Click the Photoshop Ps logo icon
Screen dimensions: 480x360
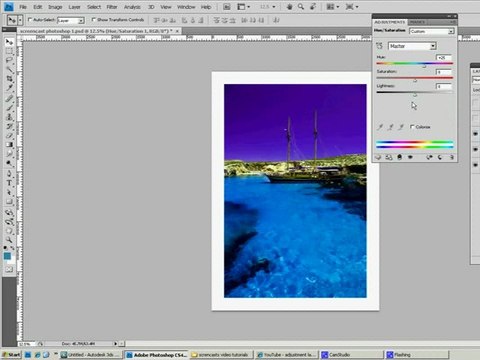click(9, 6)
